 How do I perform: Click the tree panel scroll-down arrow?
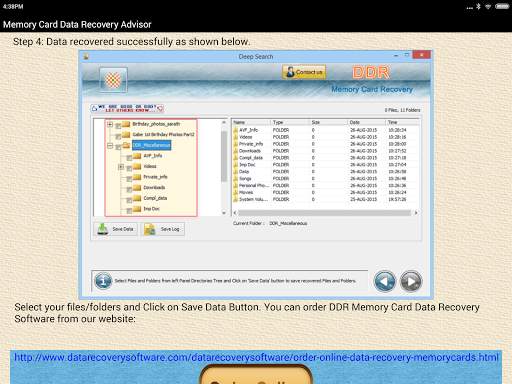(x=224, y=213)
